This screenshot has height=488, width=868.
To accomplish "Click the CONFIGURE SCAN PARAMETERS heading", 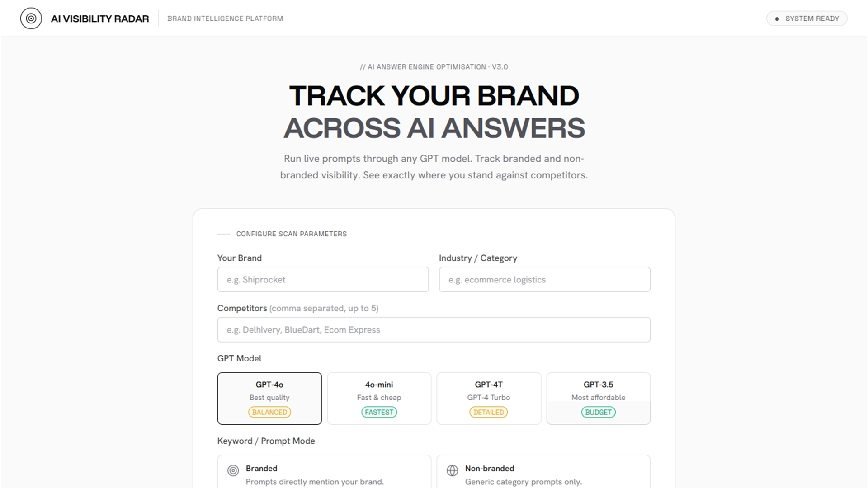I will coord(291,234).
